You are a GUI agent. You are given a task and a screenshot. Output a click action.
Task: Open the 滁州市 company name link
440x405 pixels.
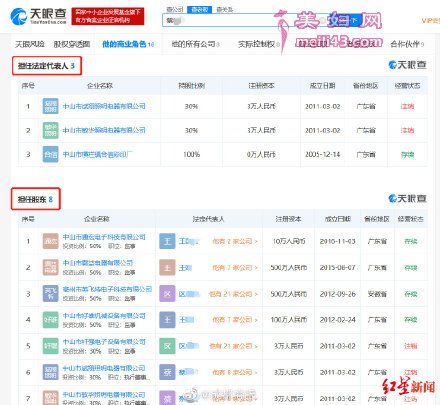[107, 289]
